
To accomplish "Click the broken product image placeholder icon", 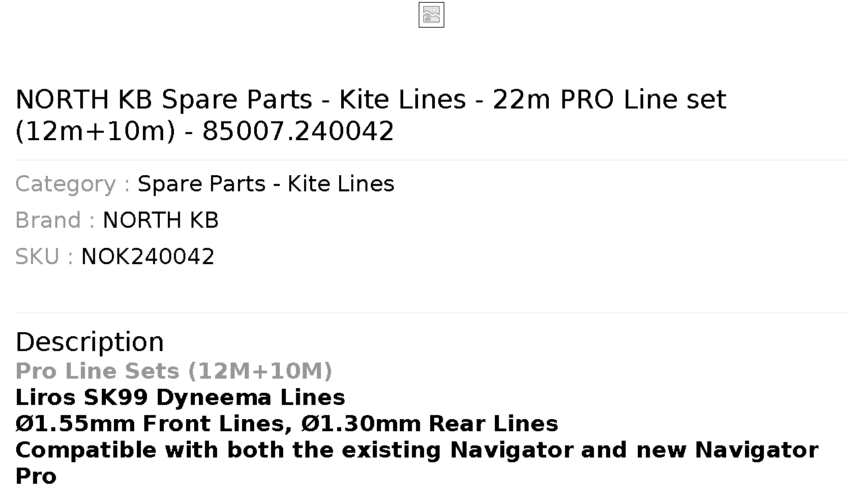I will [x=431, y=15].
